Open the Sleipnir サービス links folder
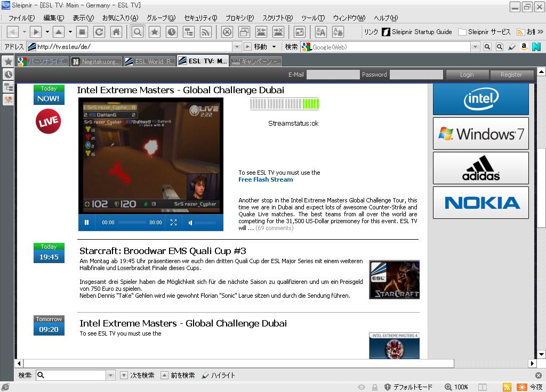The image size is (546, 392). pos(484,32)
